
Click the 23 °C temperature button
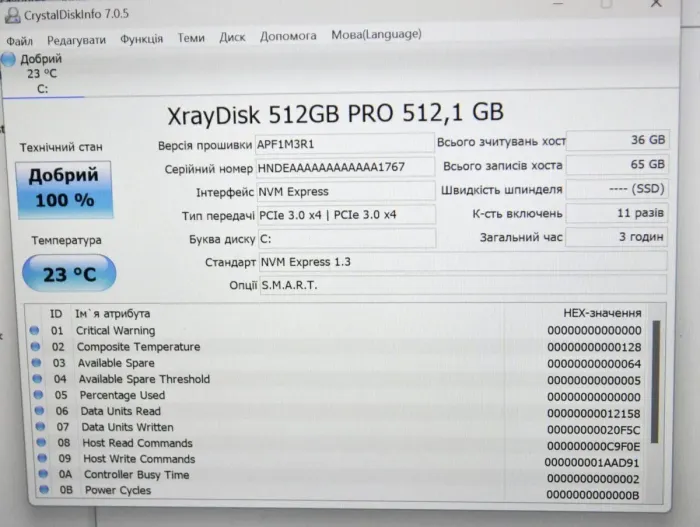pyautogui.click(x=70, y=273)
